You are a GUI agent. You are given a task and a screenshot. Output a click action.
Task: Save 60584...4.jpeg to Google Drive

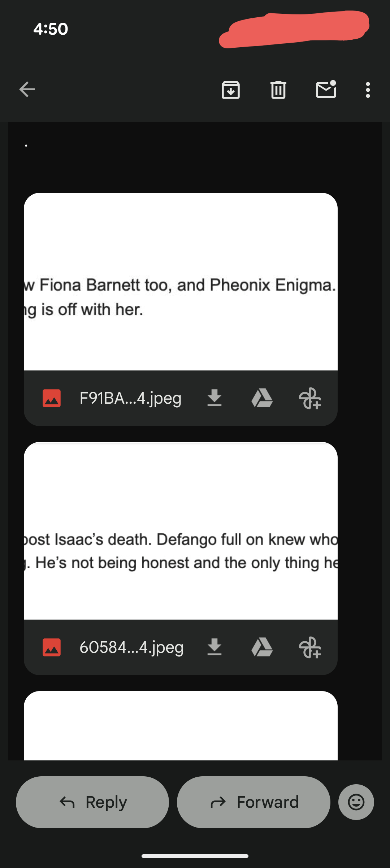[x=262, y=647]
